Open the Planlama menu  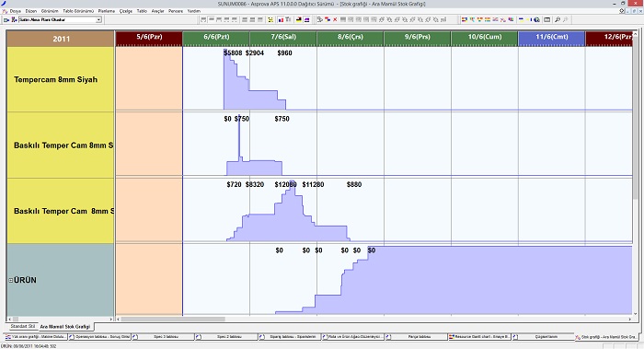coord(107,11)
